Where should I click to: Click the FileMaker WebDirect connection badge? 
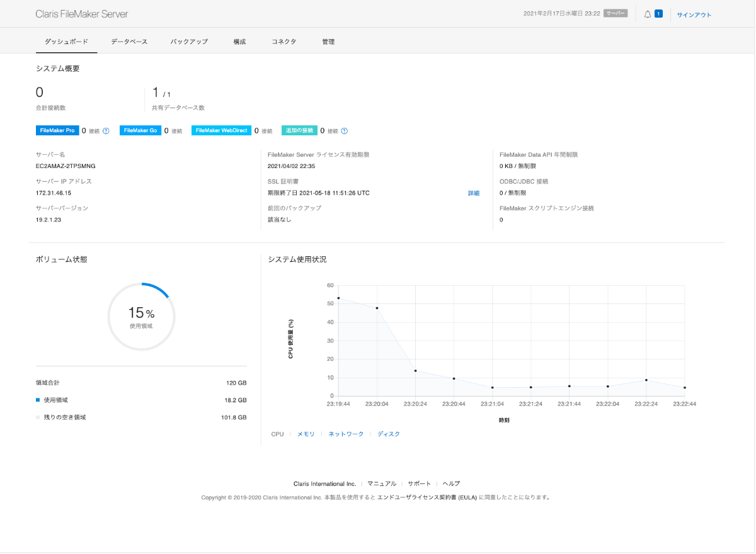(x=222, y=130)
